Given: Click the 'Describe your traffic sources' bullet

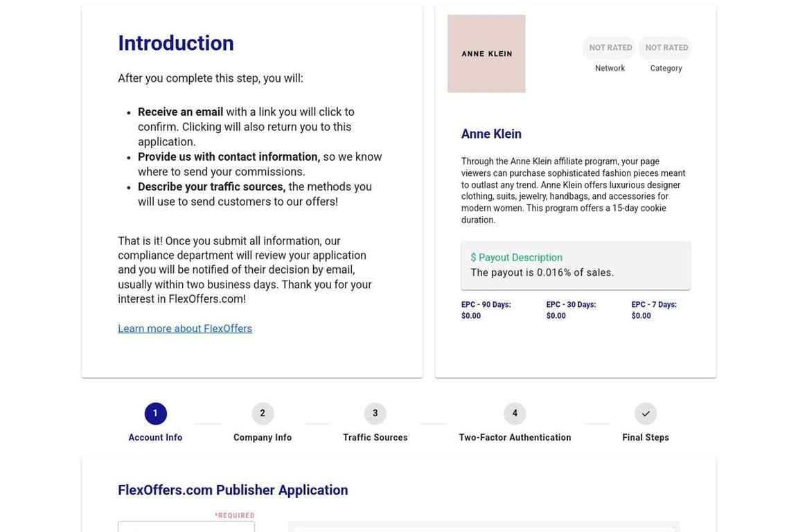Looking at the screenshot, I should tap(254, 194).
